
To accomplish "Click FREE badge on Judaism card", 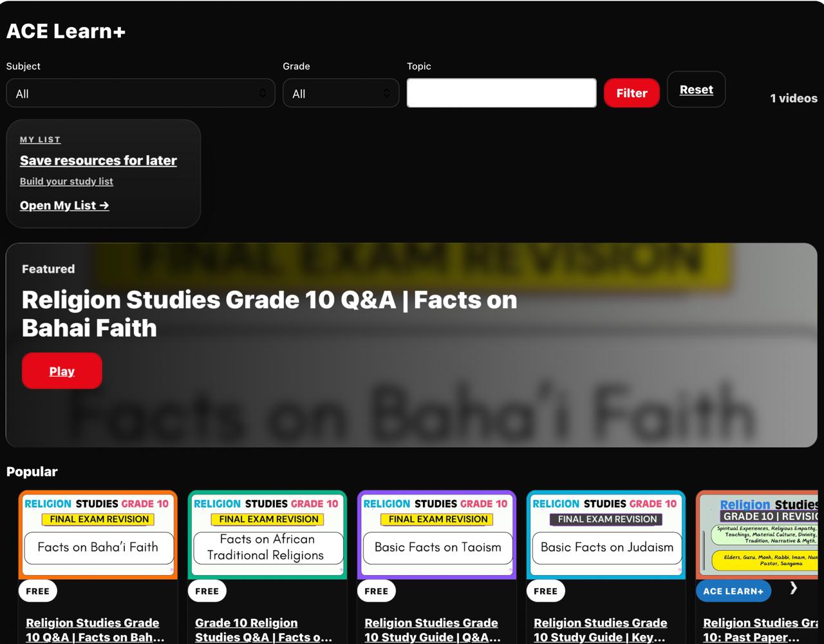I will click(545, 591).
